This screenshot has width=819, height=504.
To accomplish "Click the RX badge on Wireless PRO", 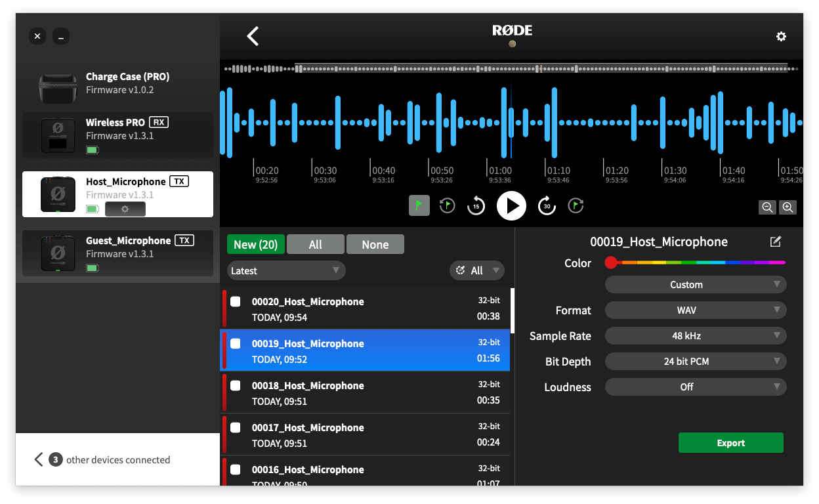I will [159, 122].
